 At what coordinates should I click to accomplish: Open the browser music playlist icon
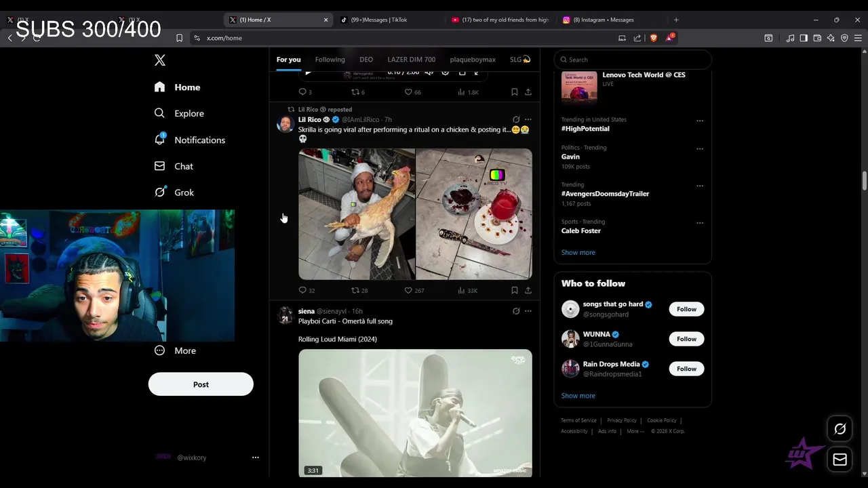tap(790, 38)
